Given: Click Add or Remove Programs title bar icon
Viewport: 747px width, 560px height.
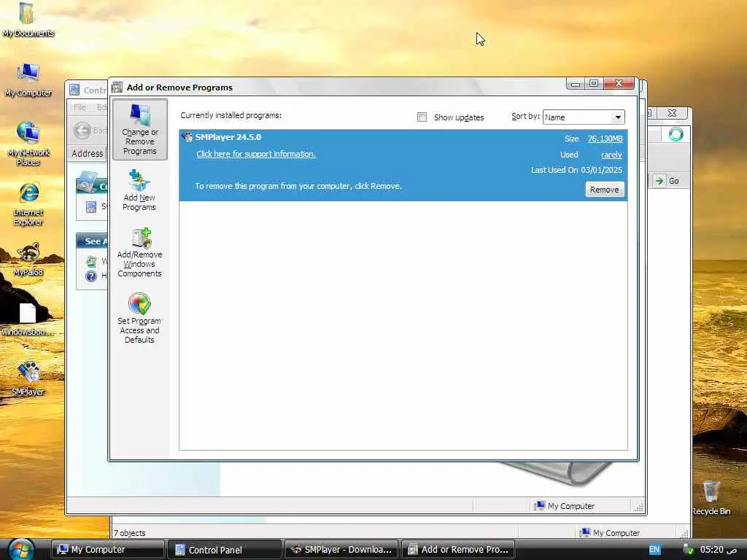Looking at the screenshot, I should pos(117,87).
